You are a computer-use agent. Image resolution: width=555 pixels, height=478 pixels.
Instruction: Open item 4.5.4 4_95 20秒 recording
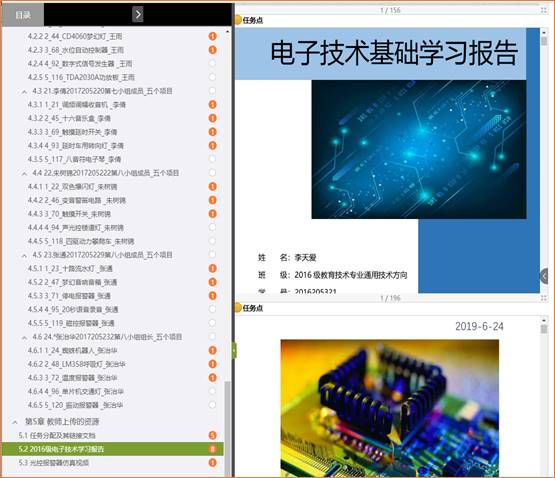click(x=73, y=309)
